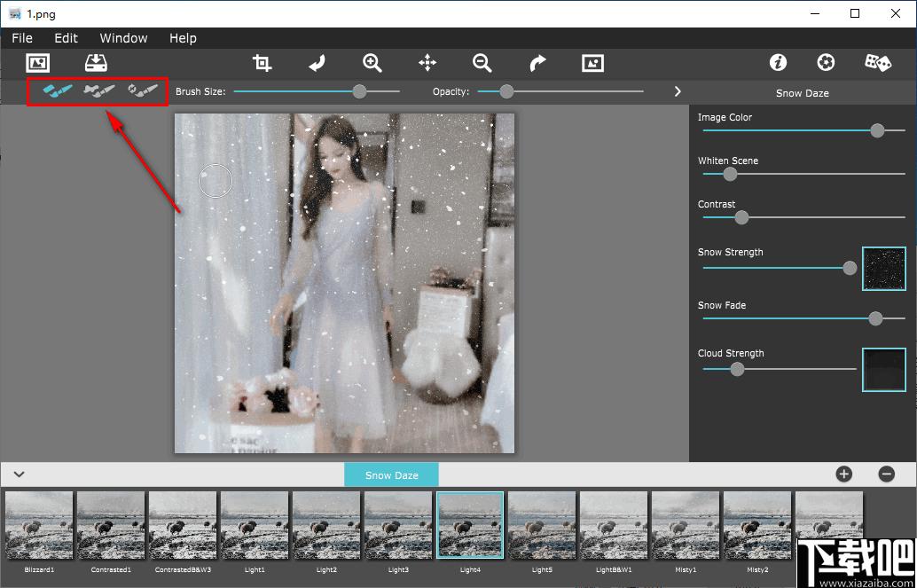Image resolution: width=917 pixels, height=588 pixels.
Task: Click the Image Color slider handle
Action: coord(877,130)
